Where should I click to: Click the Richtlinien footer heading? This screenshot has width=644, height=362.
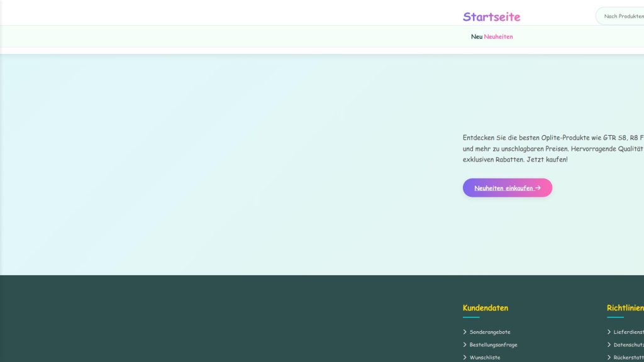(625, 308)
